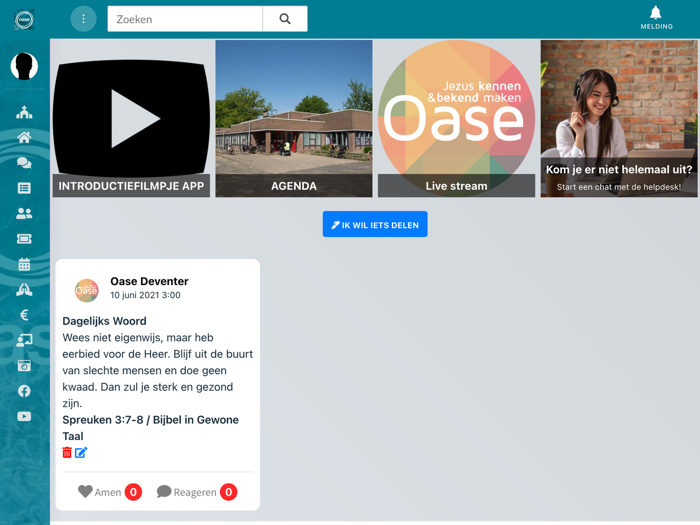Click the ticket icon in sidebar
This screenshot has height=525, width=700.
click(24, 239)
